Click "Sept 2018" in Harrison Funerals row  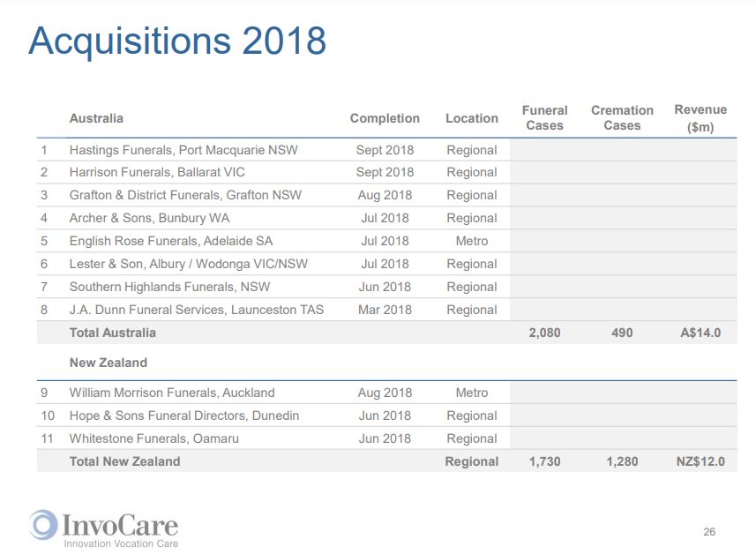coord(385,172)
